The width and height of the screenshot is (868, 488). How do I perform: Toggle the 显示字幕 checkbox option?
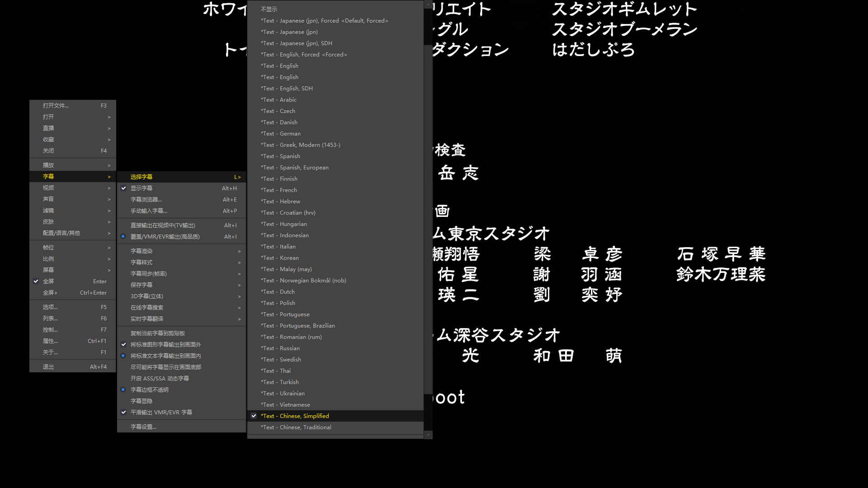tap(181, 188)
